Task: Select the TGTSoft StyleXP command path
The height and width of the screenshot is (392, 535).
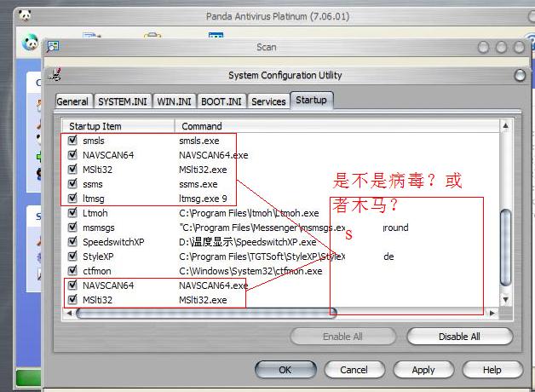Action: pos(262,257)
